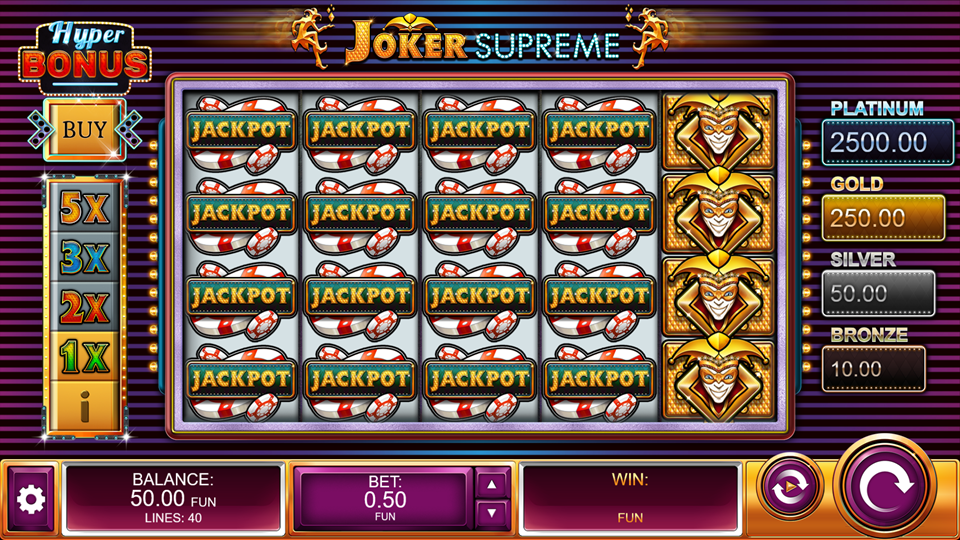Open the settings gear menu

pyautogui.click(x=31, y=500)
